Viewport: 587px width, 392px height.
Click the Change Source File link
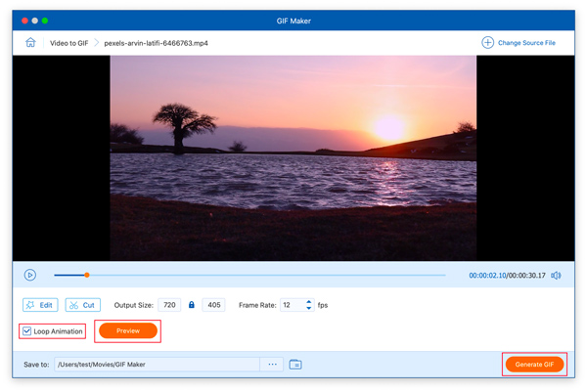526,43
